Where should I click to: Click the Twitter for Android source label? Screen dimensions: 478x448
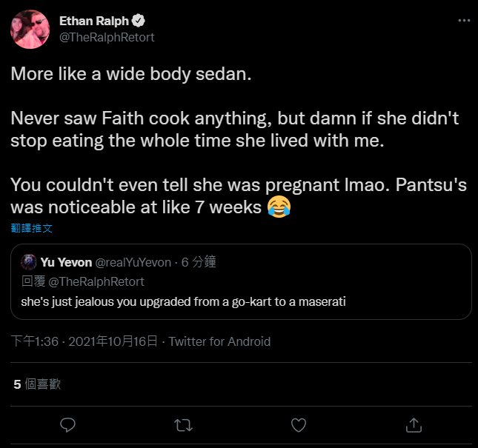pyautogui.click(x=219, y=341)
